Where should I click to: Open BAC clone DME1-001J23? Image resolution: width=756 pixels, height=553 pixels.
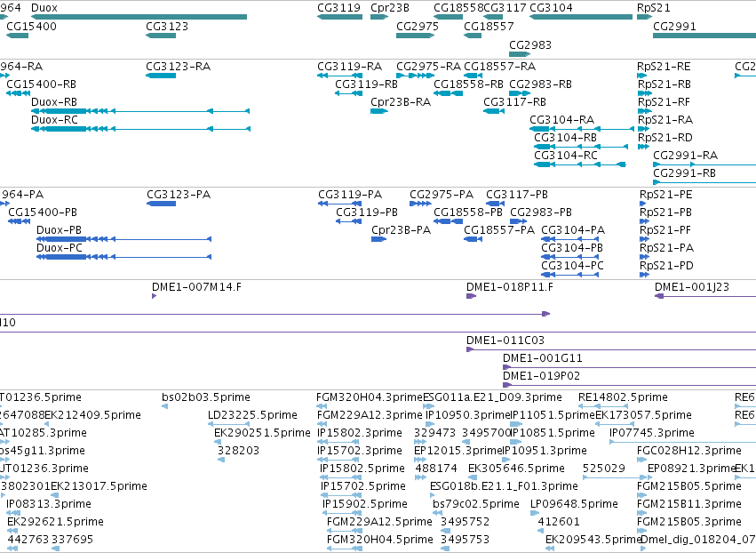click(x=692, y=287)
